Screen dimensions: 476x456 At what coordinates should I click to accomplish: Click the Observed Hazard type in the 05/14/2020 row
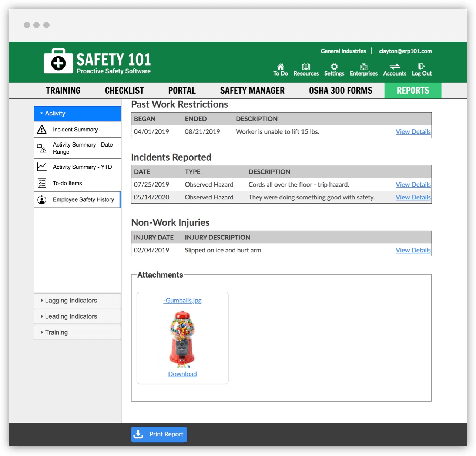[x=209, y=198]
